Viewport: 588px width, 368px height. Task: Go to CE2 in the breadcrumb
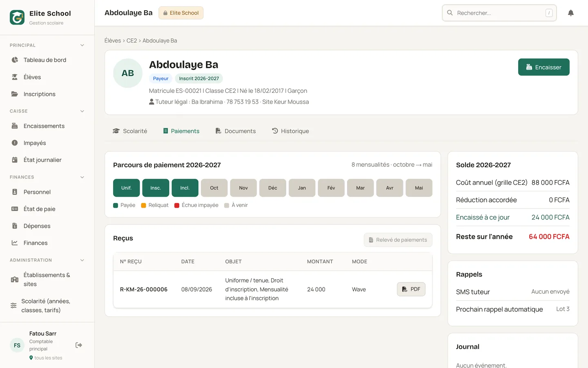tap(131, 40)
